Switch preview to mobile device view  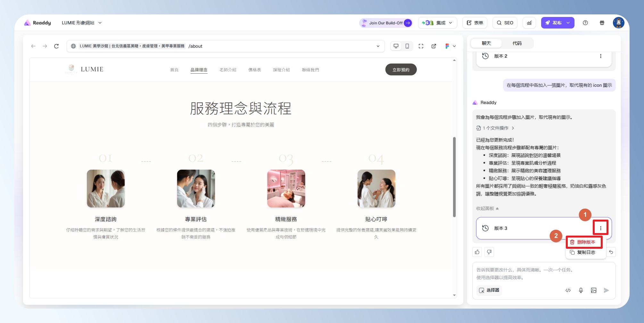point(407,46)
